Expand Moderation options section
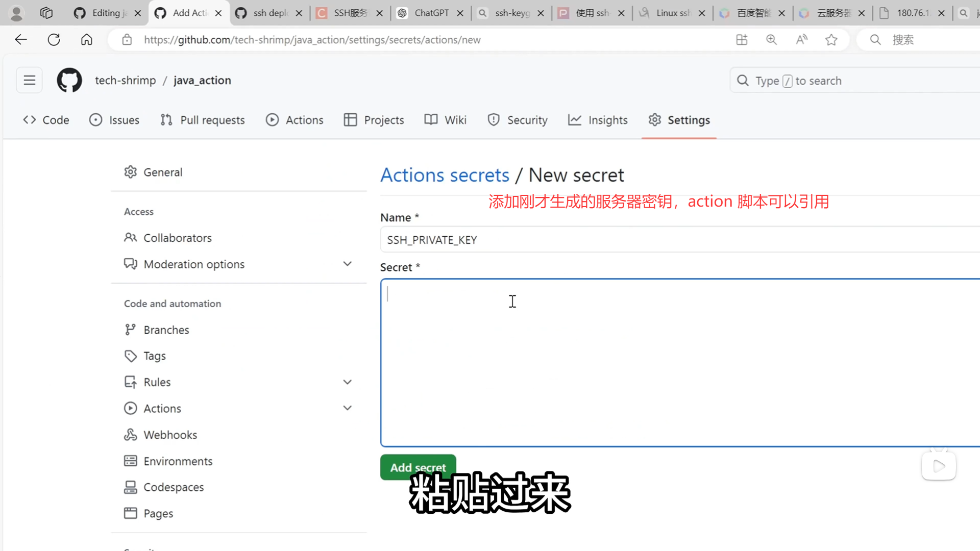Screen dimensions: 980x551 coord(347,264)
